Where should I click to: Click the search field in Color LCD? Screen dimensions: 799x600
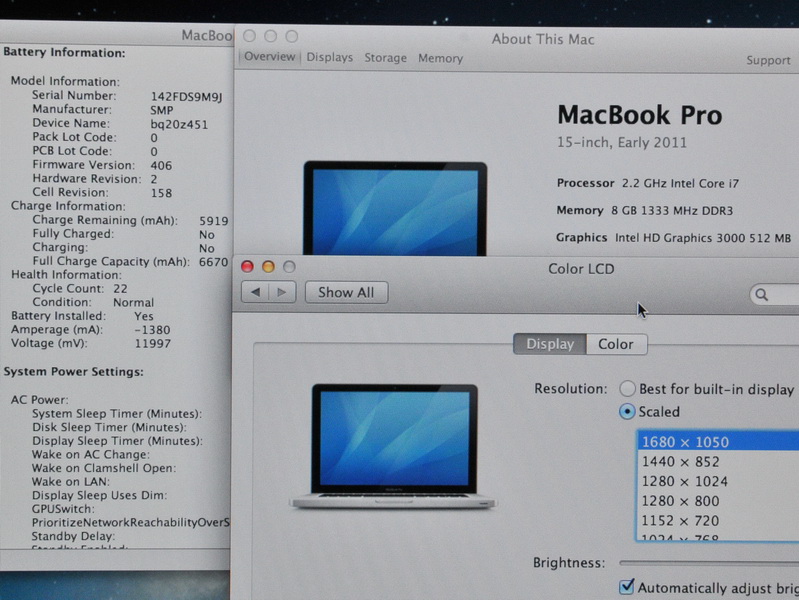pos(775,295)
